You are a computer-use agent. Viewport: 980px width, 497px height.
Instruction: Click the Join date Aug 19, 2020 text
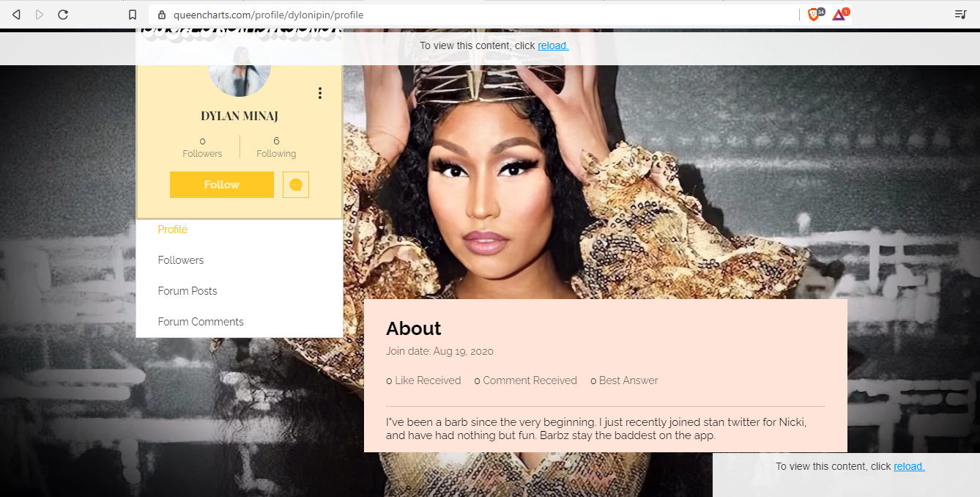click(439, 351)
